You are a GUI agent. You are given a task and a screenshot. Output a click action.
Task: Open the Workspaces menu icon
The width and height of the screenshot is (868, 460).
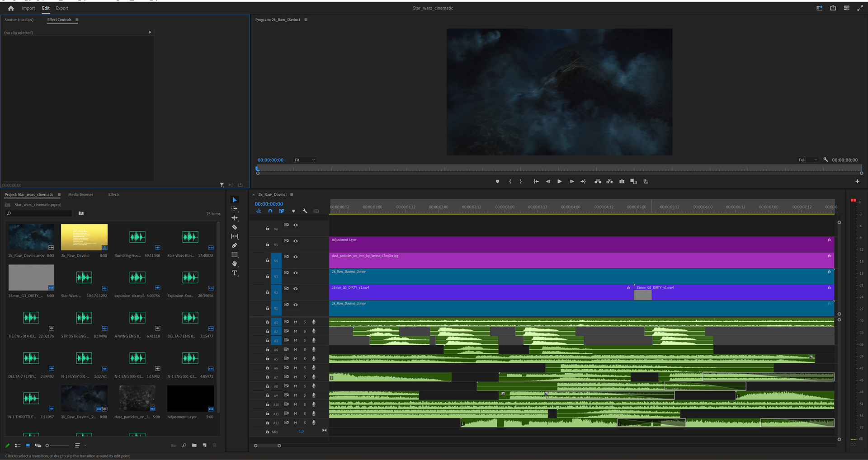coord(819,8)
